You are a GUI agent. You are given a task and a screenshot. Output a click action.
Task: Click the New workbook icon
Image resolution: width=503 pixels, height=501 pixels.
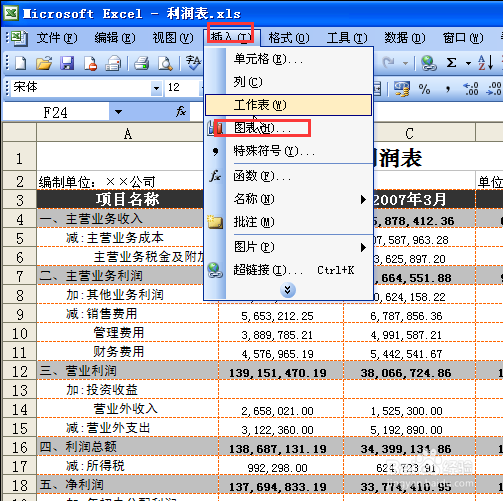coord(21,63)
